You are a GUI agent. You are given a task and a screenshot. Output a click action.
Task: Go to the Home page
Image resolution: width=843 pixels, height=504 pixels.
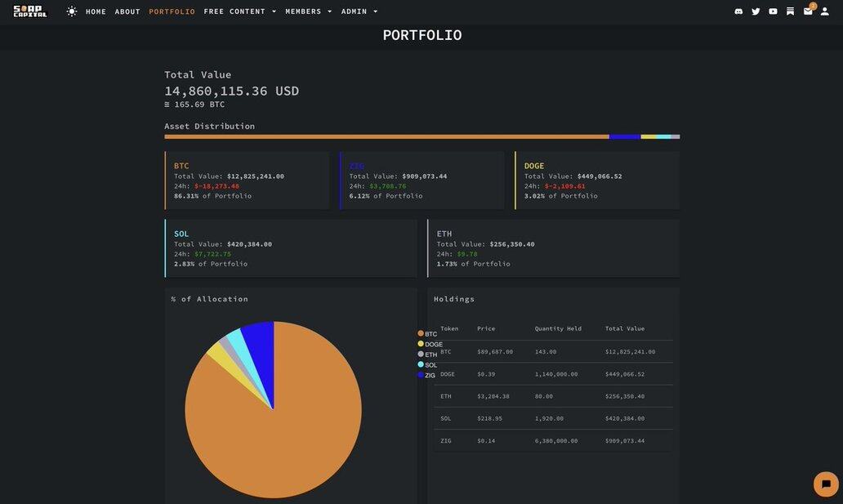96,11
